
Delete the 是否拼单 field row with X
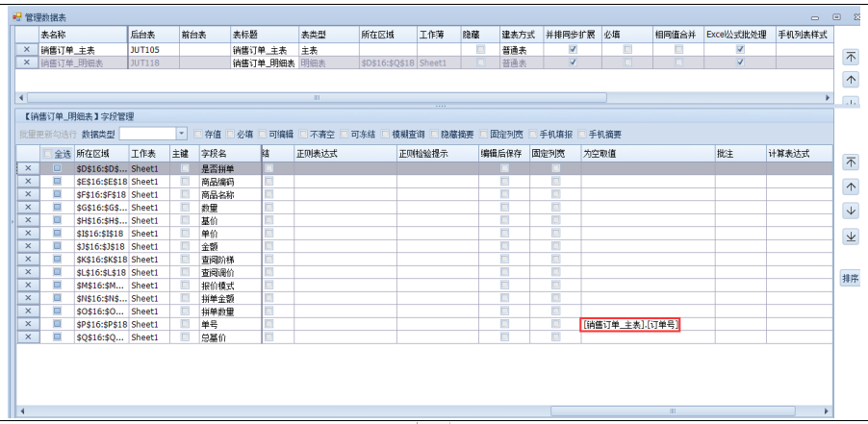(27, 168)
